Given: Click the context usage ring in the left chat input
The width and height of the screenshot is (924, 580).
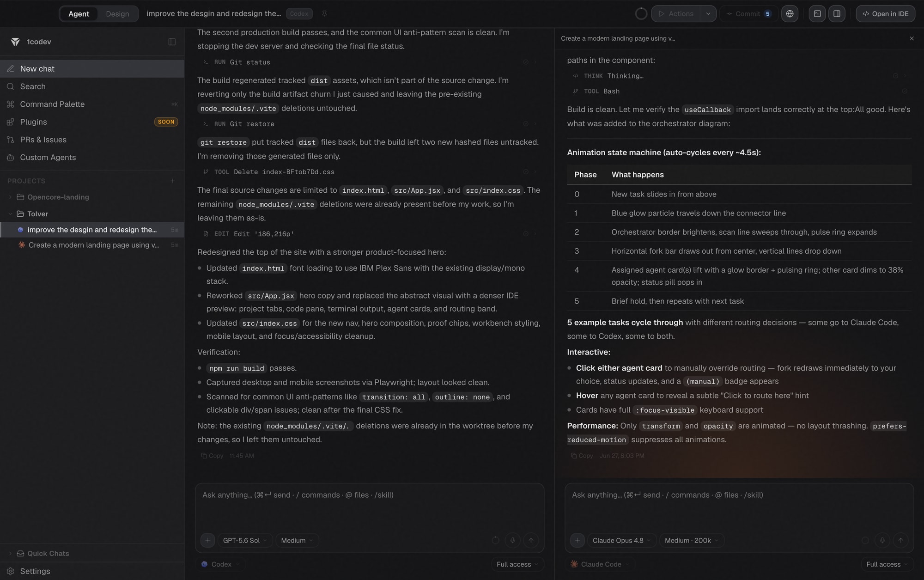Looking at the screenshot, I should click(x=495, y=540).
